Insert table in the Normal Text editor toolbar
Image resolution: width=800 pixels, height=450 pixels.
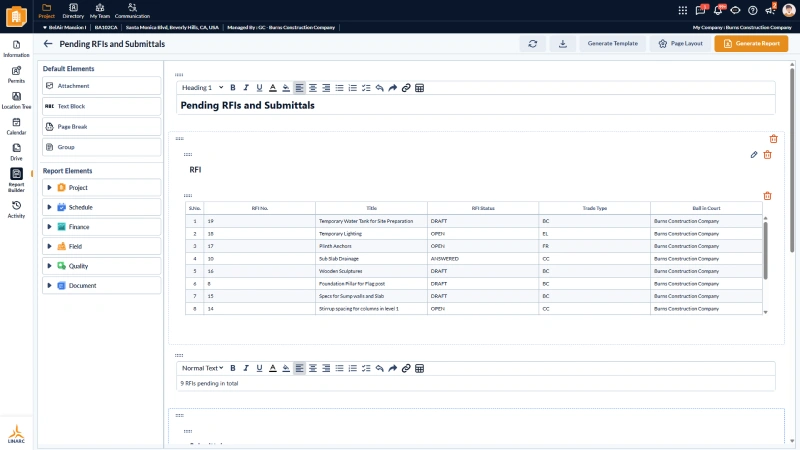[419, 368]
